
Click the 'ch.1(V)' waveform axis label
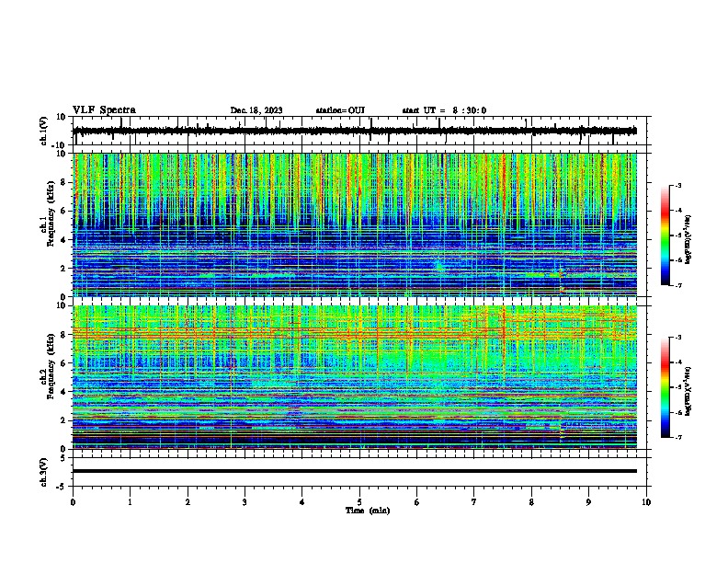pyautogui.click(x=44, y=131)
